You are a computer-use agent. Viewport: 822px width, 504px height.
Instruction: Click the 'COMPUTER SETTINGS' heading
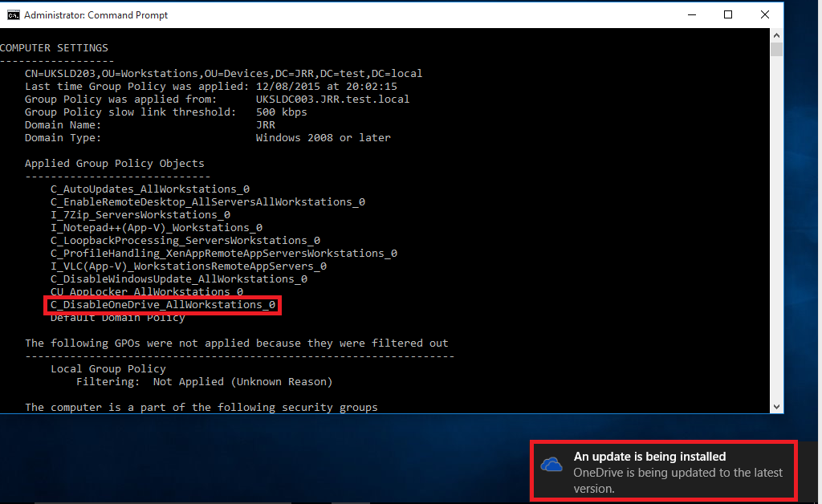point(54,47)
